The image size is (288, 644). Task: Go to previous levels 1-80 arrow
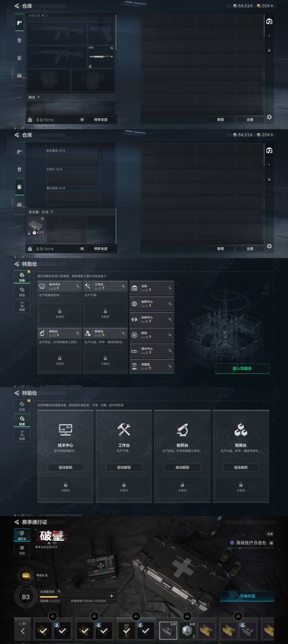pos(22,631)
